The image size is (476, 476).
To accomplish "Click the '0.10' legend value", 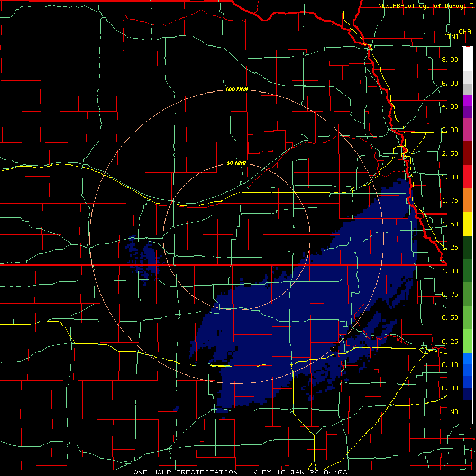I will coord(450,365).
